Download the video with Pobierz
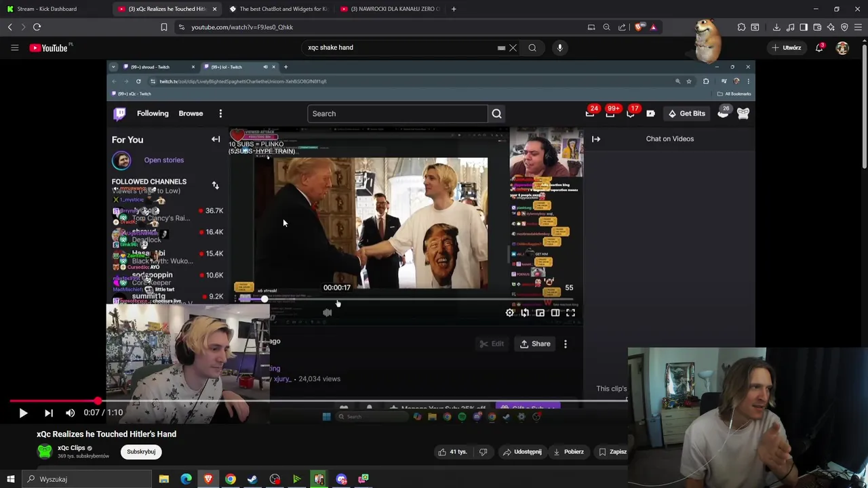 [568, 452]
